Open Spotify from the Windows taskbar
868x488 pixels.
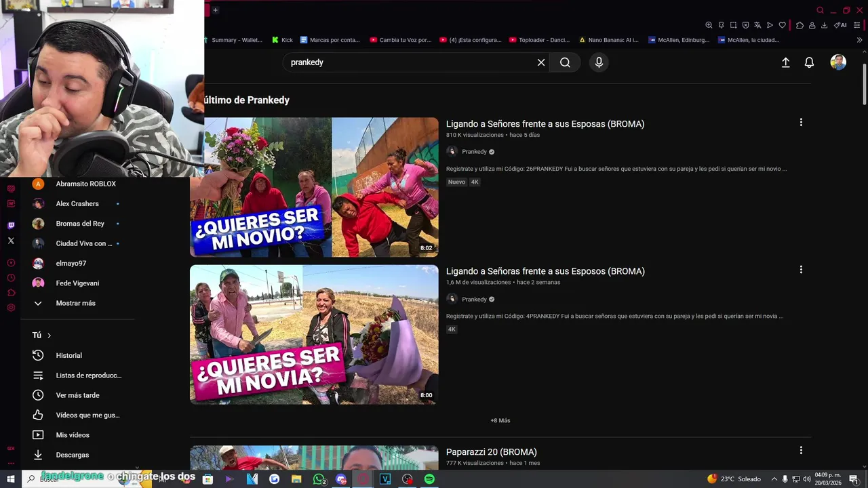coord(429,479)
